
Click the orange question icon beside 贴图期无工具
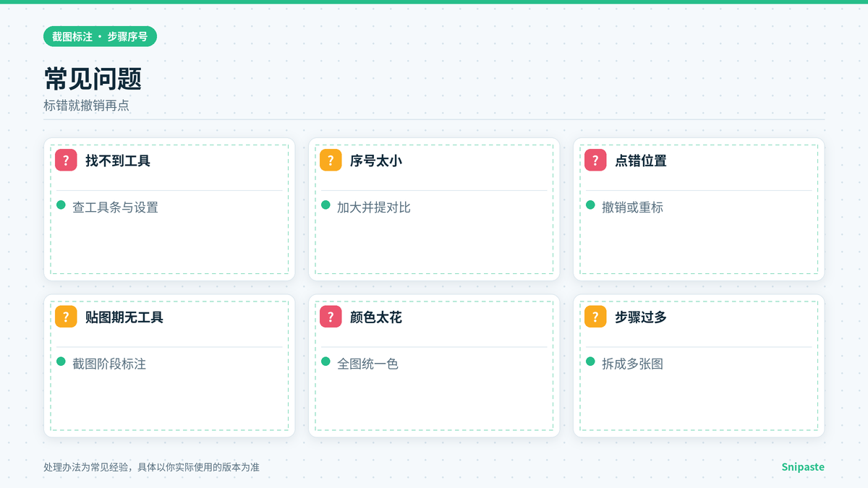(66, 317)
